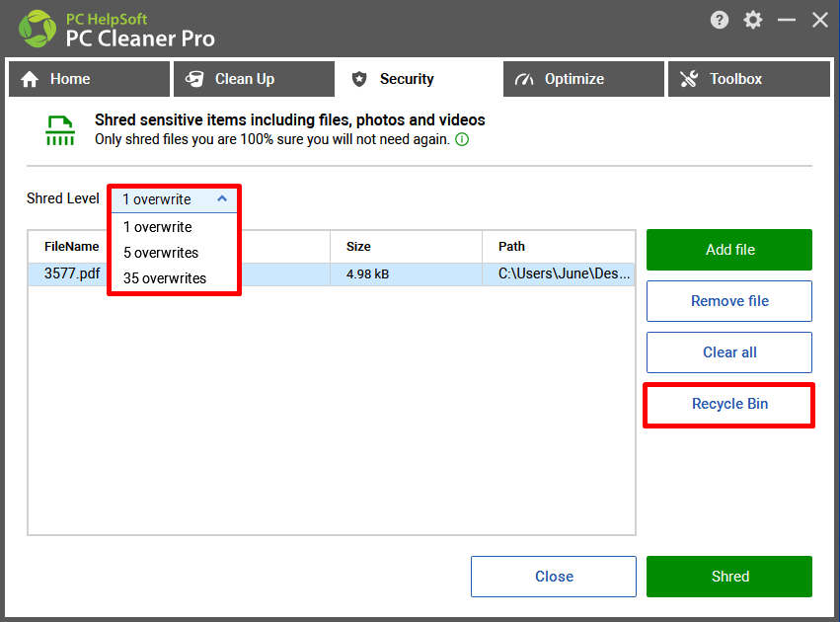The height and width of the screenshot is (622, 840).
Task: Click the Recycle Bin button
Action: coord(729,404)
